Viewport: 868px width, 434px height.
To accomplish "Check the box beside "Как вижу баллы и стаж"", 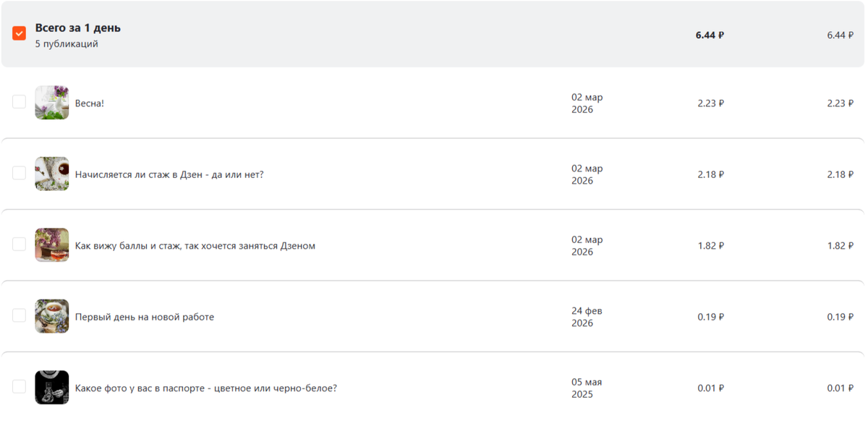I will click(20, 244).
